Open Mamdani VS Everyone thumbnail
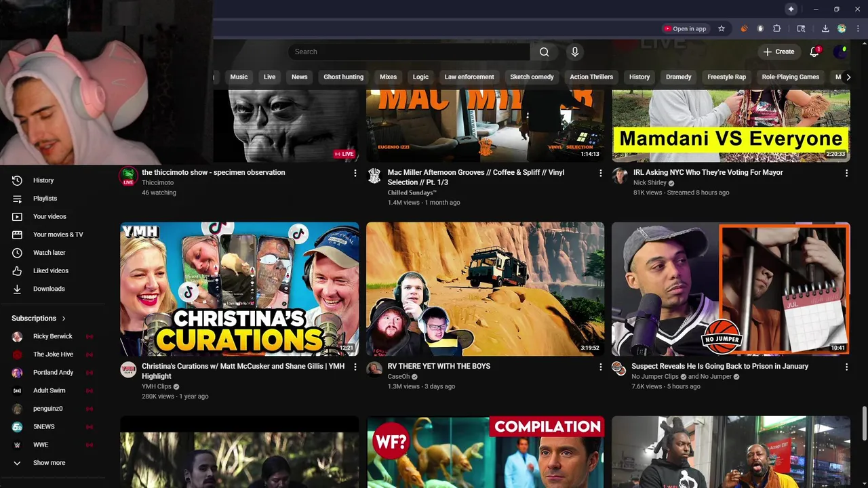868x488 pixels. [730, 126]
